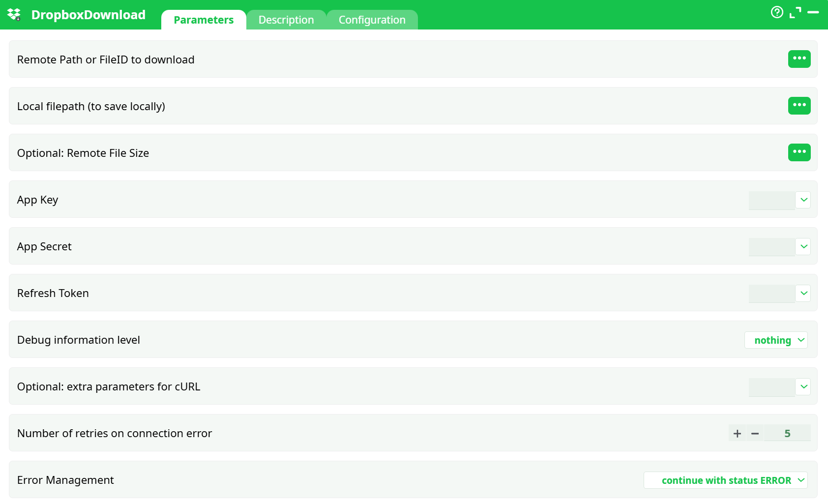
Task: Select the Parameters tab
Action: click(x=203, y=20)
